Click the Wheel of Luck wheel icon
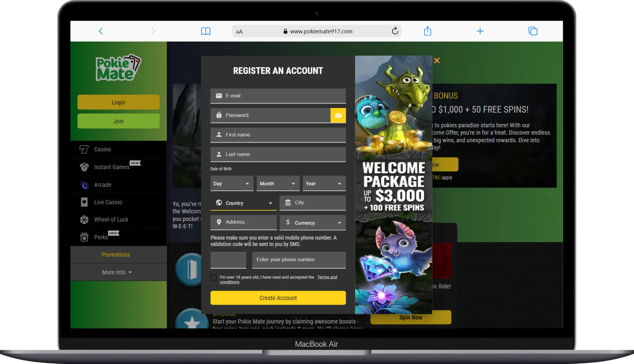 84,219
